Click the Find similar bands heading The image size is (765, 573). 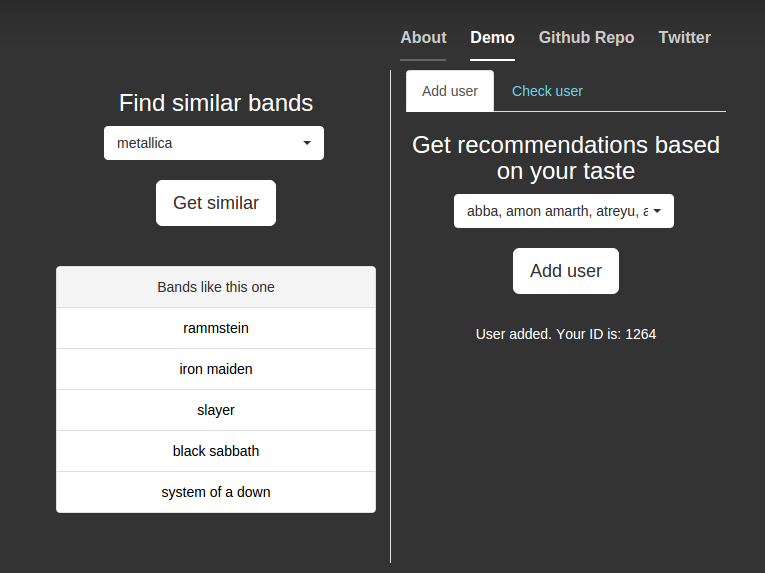click(216, 103)
